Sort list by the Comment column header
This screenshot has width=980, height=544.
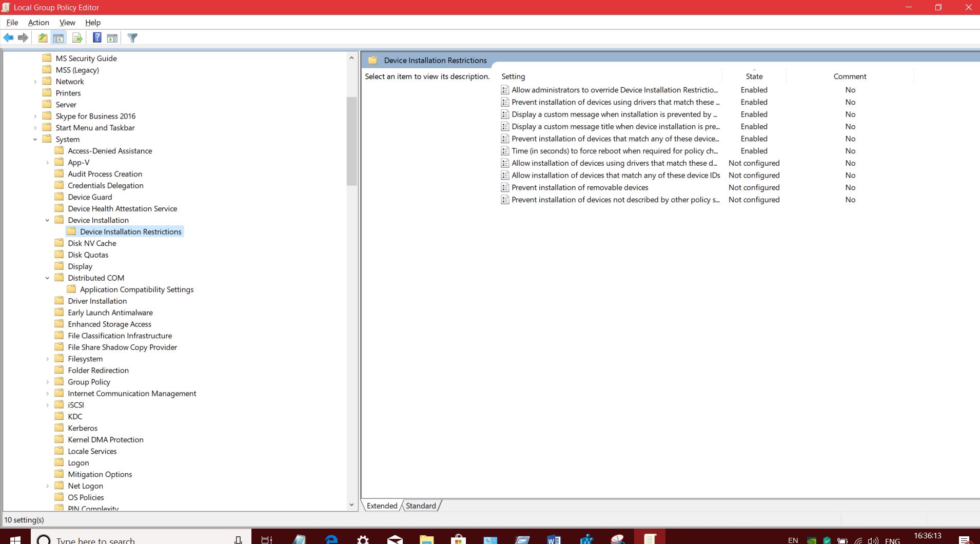pyautogui.click(x=850, y=76)
